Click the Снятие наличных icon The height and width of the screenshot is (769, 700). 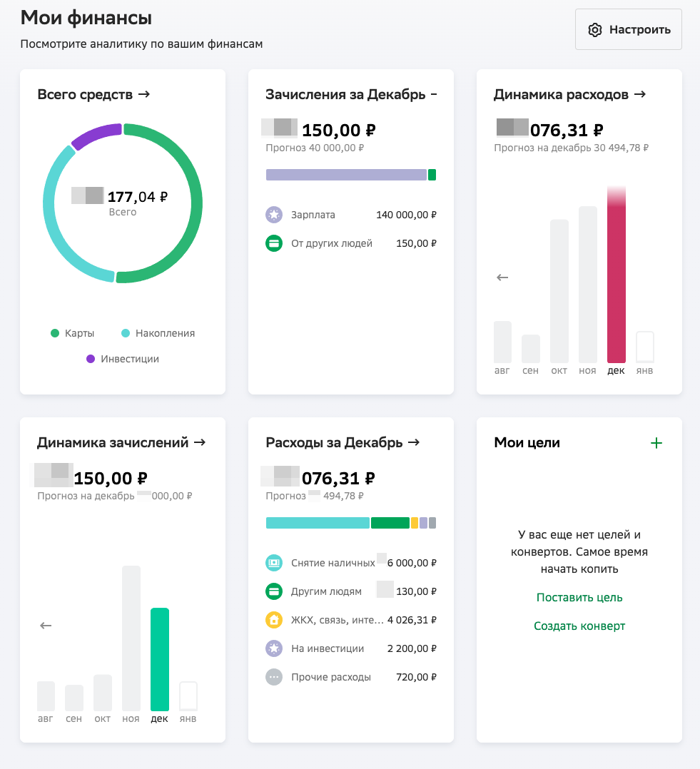[x=274, y=563]
